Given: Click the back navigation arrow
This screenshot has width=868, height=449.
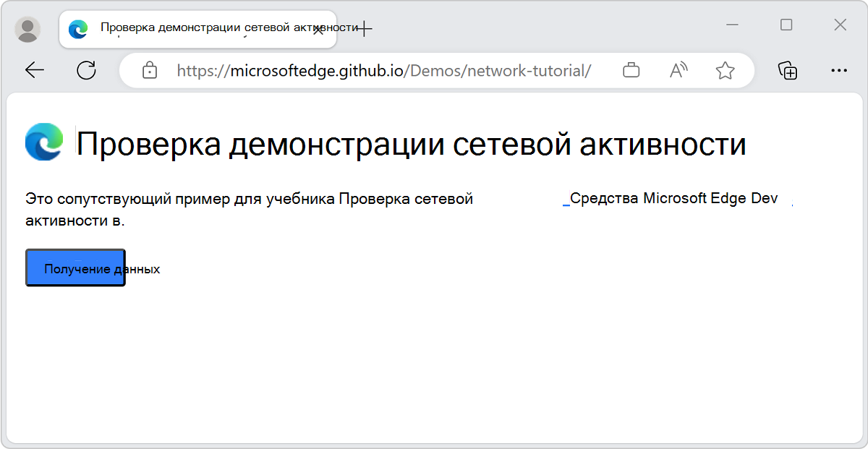Looking at the screenshot, I should click(35, 70).
